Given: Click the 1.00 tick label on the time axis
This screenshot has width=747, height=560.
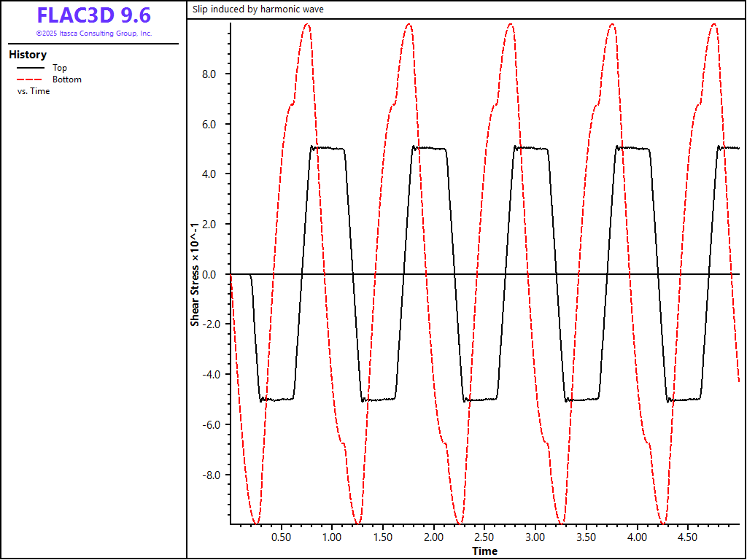Looking at the screenshot, I should click(x=332, y=537).
